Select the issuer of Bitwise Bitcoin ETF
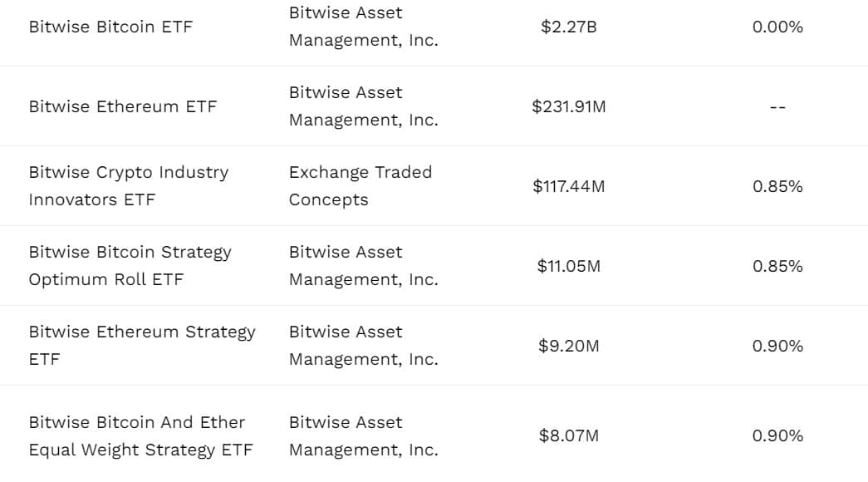The width and height of the screenshot is (868, 482). (363, 27)
